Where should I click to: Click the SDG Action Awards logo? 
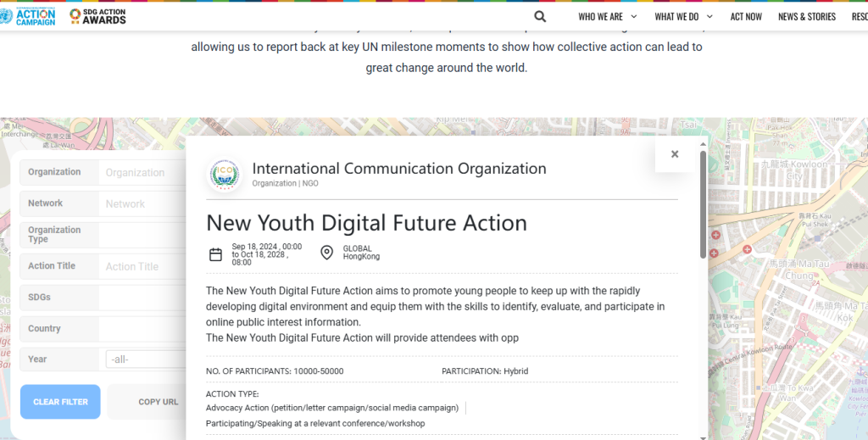(x=97, y=16)
